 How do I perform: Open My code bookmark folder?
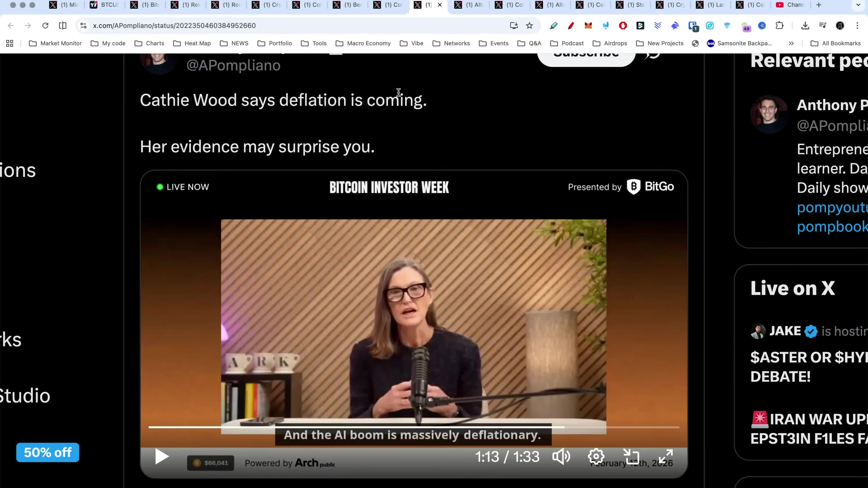pyautogui.click(x=108, y=43)
